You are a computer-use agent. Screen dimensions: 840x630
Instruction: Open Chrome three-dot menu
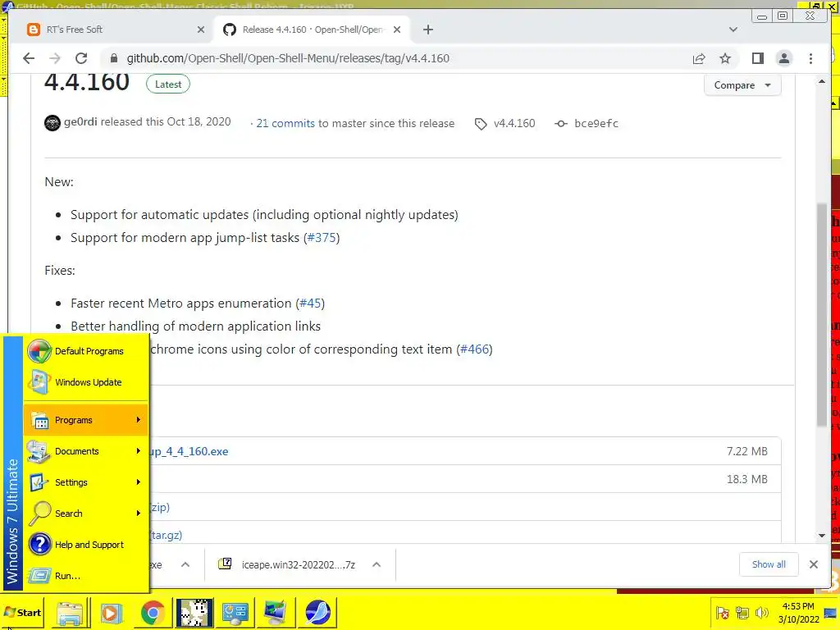[x=810, y=58]
